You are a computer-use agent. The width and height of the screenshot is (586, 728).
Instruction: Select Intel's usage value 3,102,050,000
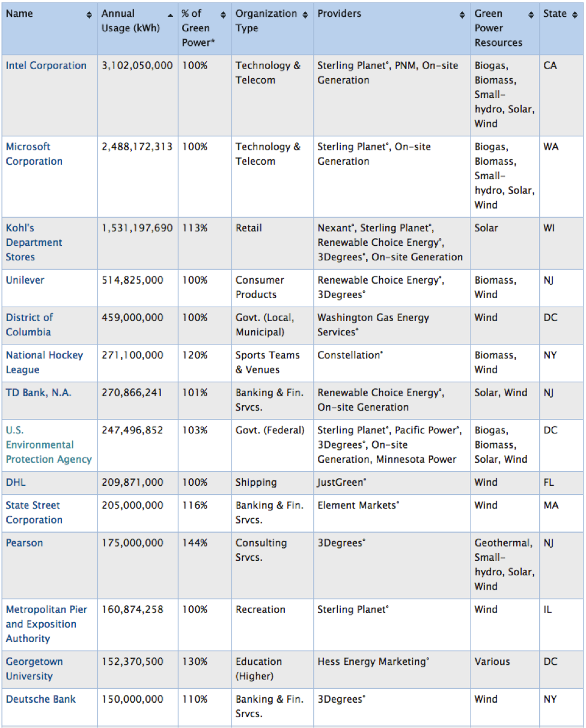pyautogui.click(x=137, y=66)
